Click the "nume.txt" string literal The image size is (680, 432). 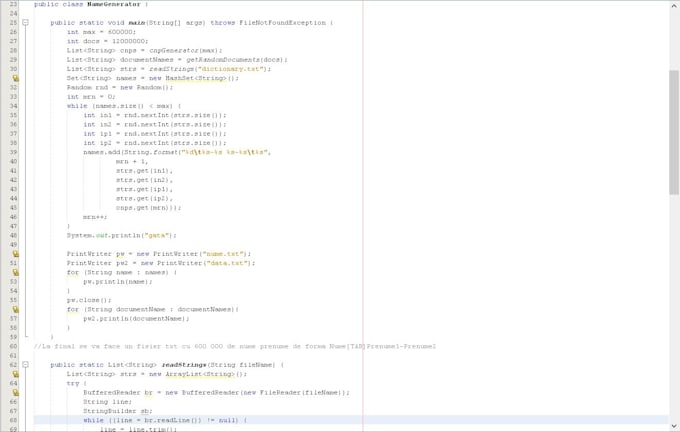(222, 254)
